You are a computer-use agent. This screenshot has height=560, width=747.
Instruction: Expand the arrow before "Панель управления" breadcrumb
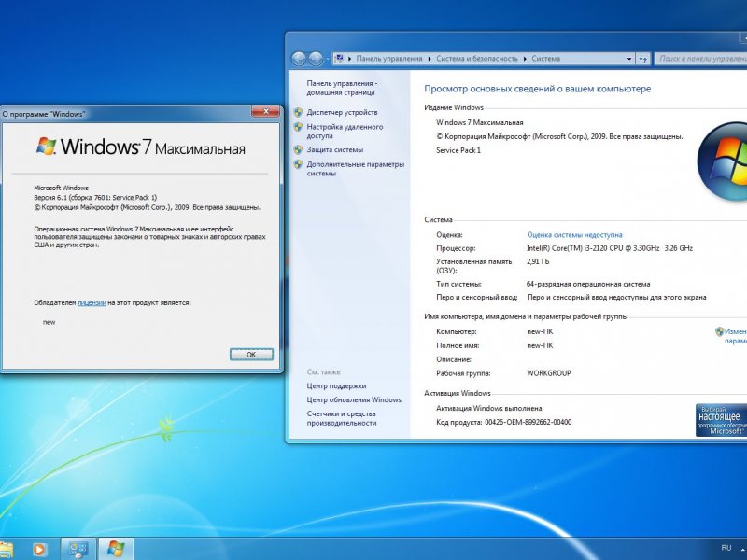350,59
